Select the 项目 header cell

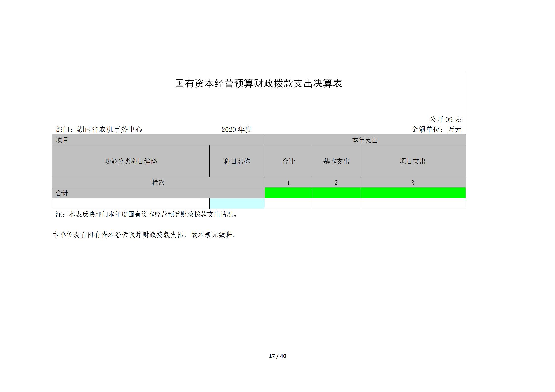[x=62, y=140]
